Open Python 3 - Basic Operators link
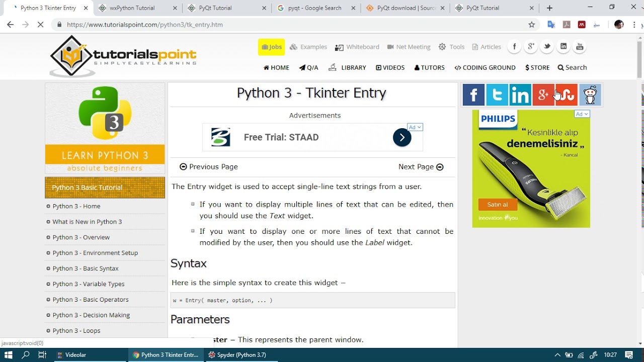The height and width of the screenshot is (362, 644). click(x=91, y=300)
